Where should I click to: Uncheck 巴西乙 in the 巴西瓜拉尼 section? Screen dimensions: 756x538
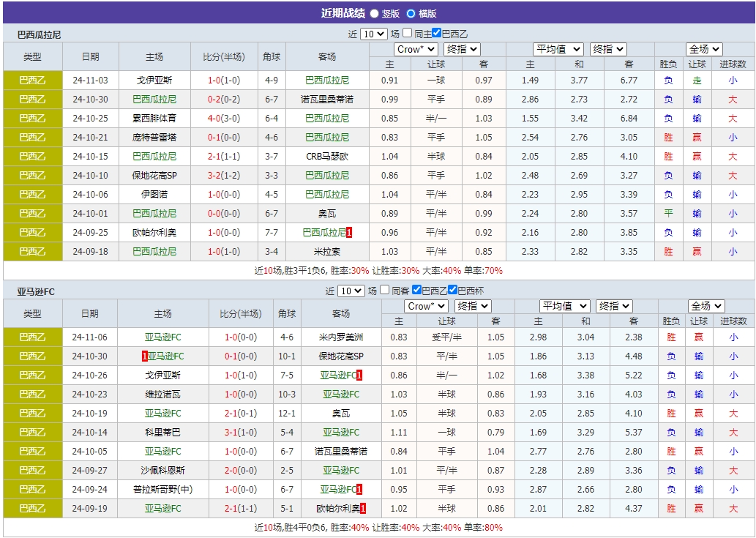(x=437, y=33)
